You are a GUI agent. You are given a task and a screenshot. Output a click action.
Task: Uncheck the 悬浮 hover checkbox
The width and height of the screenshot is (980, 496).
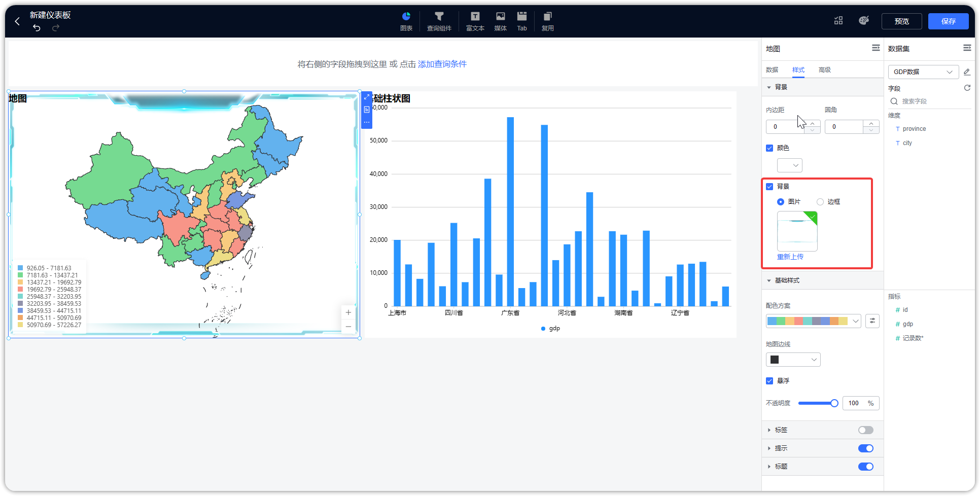(770, 380)
